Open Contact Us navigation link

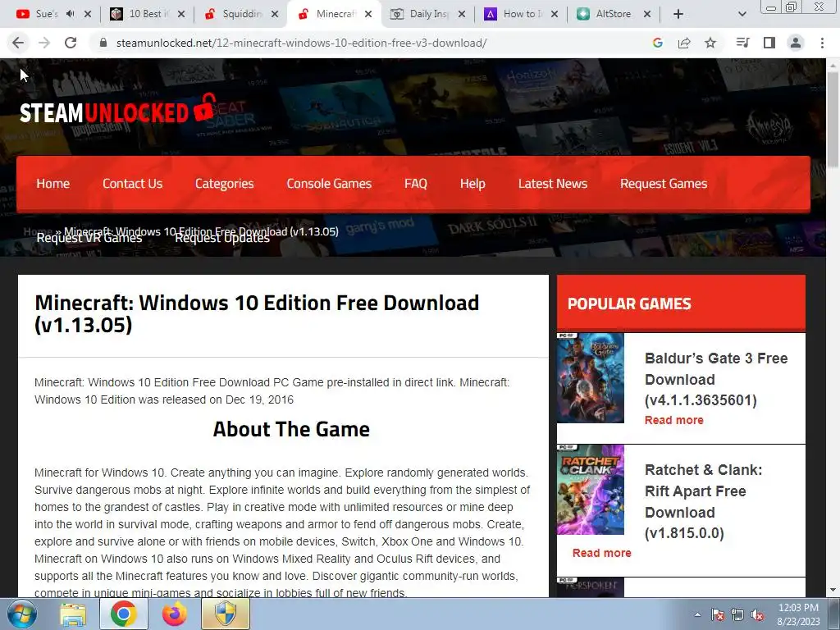132,184
